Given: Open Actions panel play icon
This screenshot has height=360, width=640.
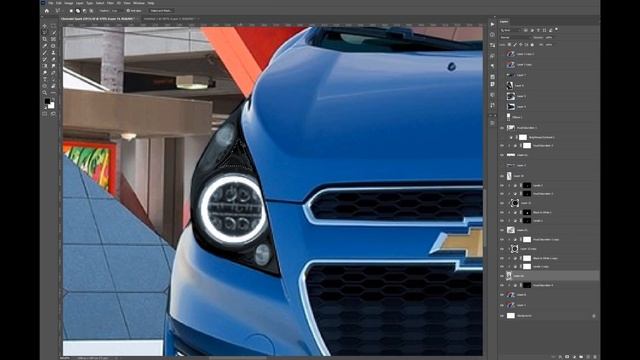Looking at the screenshot, I should pyautogui.click(x=492, y=24).
